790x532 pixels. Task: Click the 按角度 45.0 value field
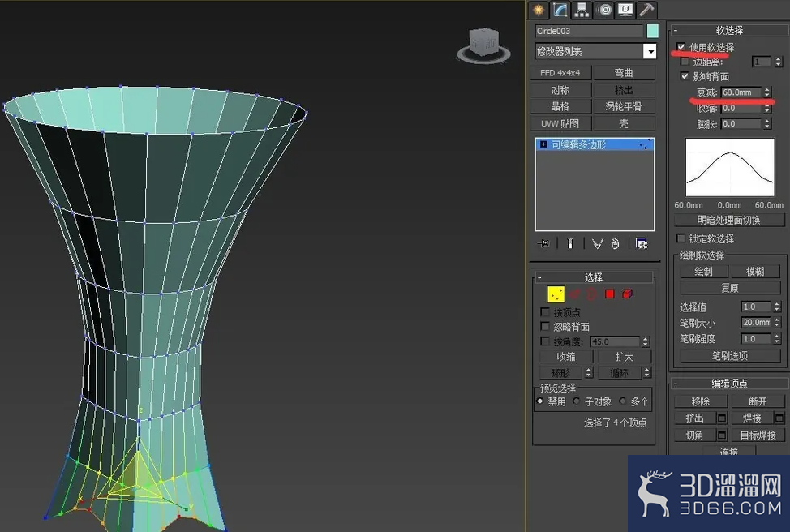[x=615, y=341]
